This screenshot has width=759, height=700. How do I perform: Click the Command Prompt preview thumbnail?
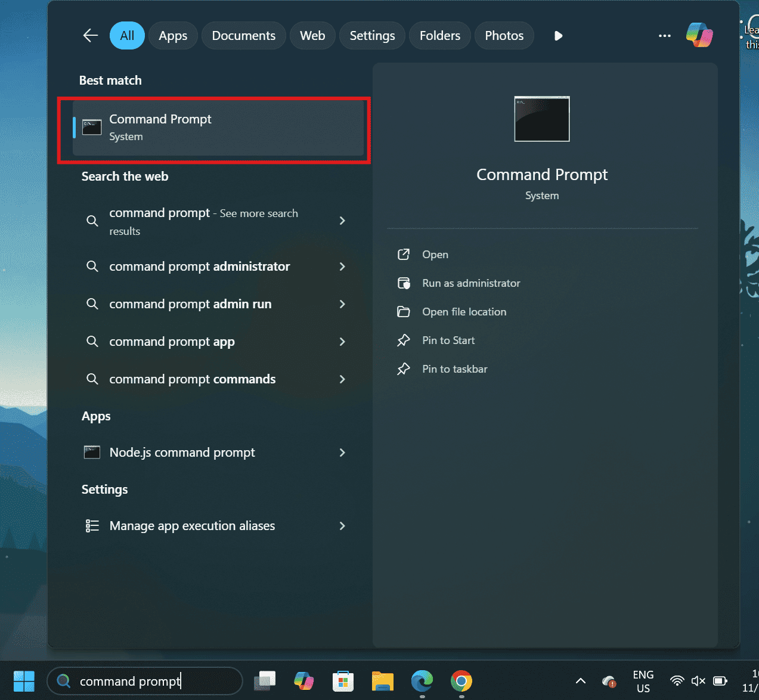tap(541, 119)
